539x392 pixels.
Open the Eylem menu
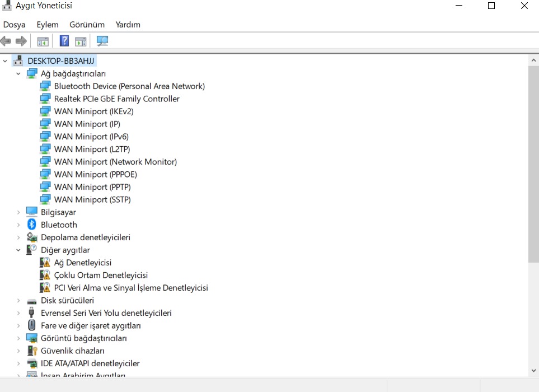point(48,25)
